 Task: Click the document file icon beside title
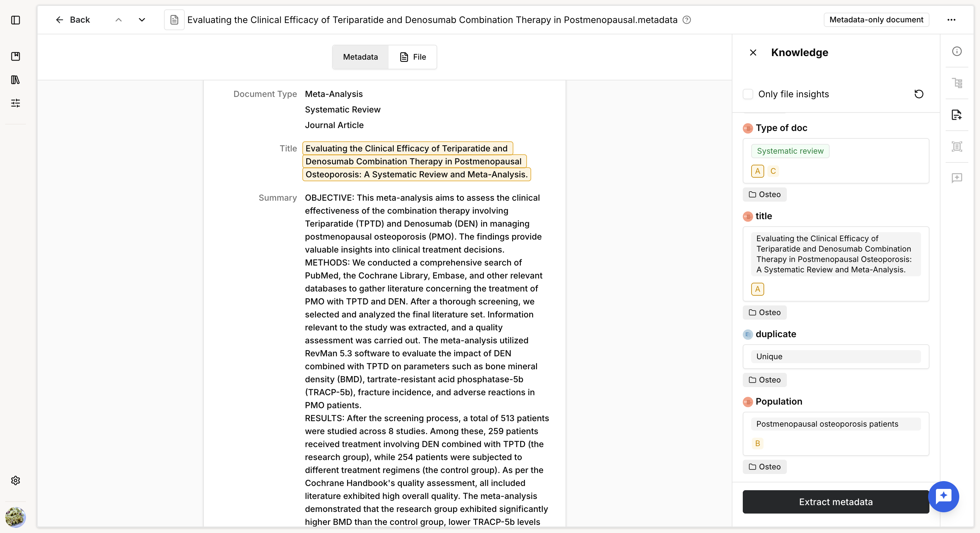[174, 20]
